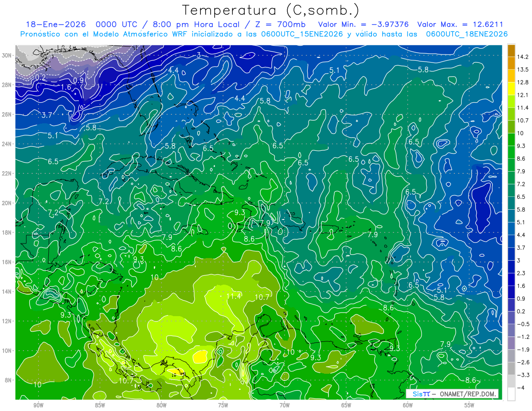The height and width of the screenshot is (411, 532).
Task: Click the 18N latitude axis label
Action: pyautogui.click(x=7, y=232)
